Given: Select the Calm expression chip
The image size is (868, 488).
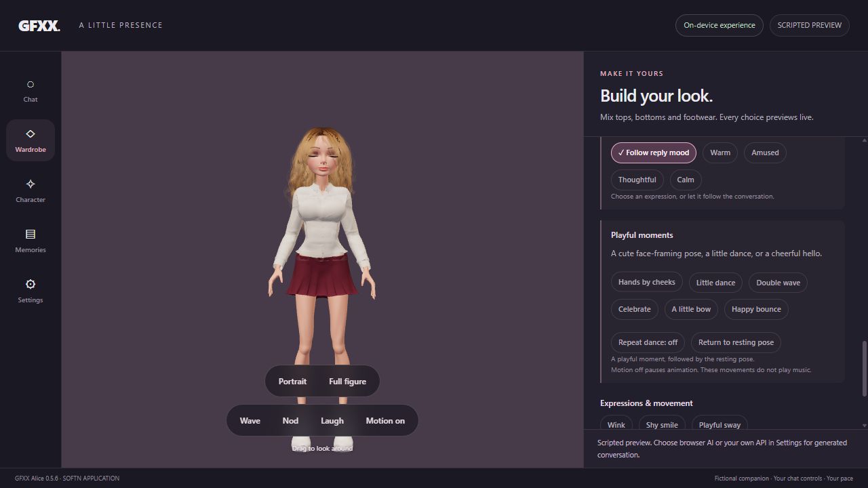Looking at the screenshot, I should (x=686, y=180).
